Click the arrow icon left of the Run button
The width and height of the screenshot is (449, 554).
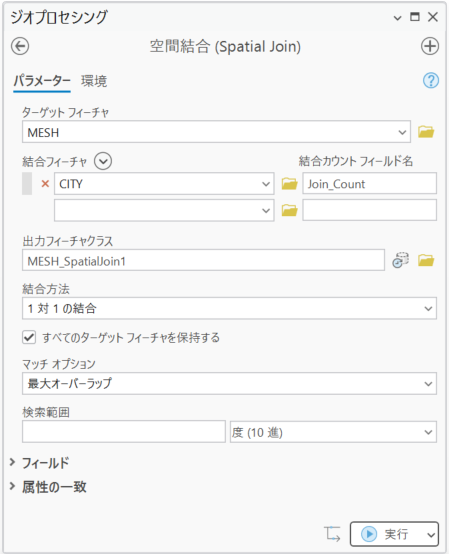click(332, 534)
